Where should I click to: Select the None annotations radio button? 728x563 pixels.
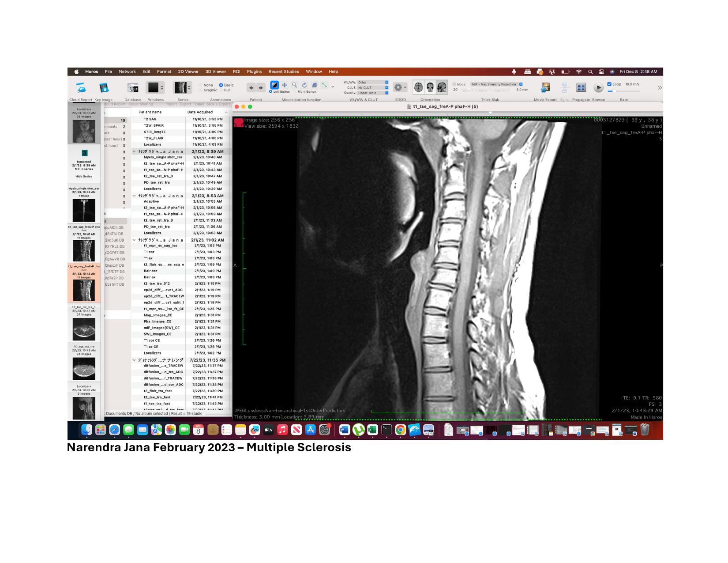pyautogui.click(x=201, y=85)
